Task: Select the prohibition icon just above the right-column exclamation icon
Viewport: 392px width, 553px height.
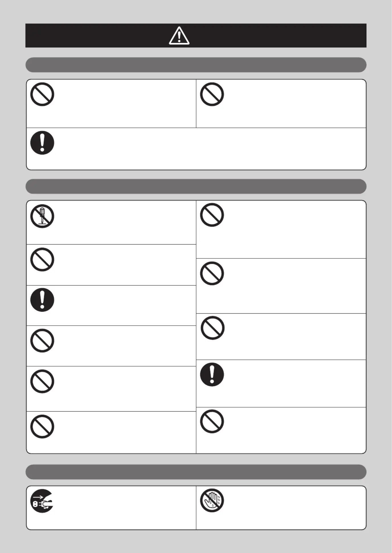Action: pyautogui.click(x=212, y=328)
